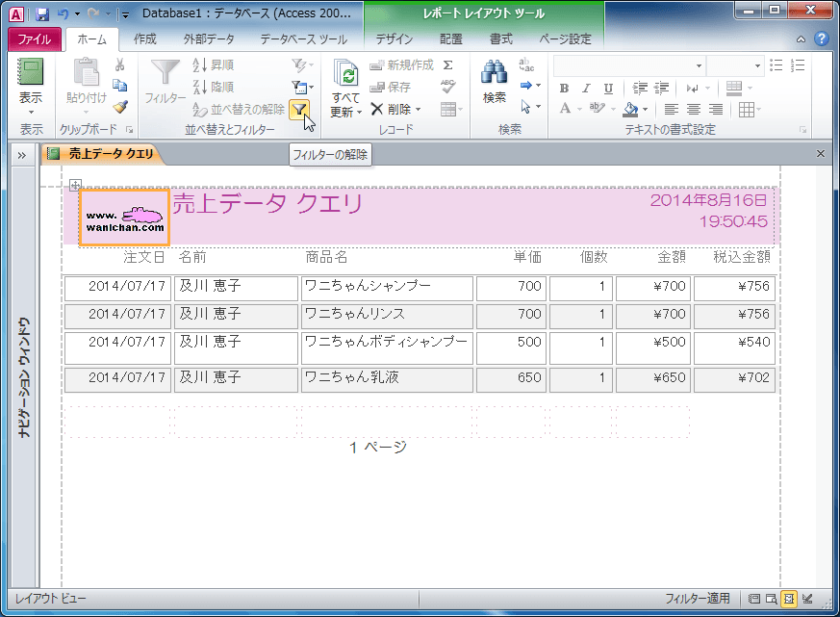Sort descending with 降順
The height and width of the screenshot is (617, 840).
(214, 87)
